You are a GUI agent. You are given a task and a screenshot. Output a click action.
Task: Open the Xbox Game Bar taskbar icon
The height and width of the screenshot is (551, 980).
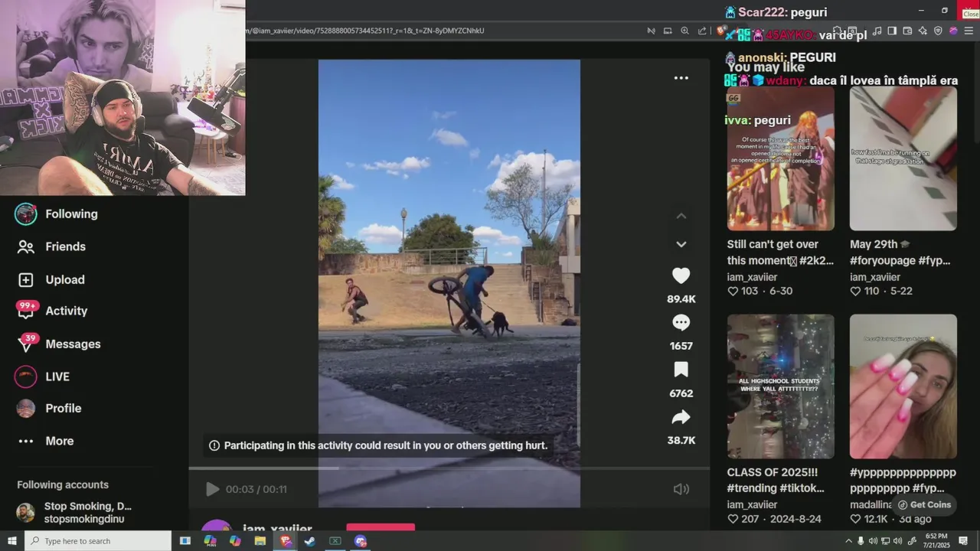click(335, 541)
